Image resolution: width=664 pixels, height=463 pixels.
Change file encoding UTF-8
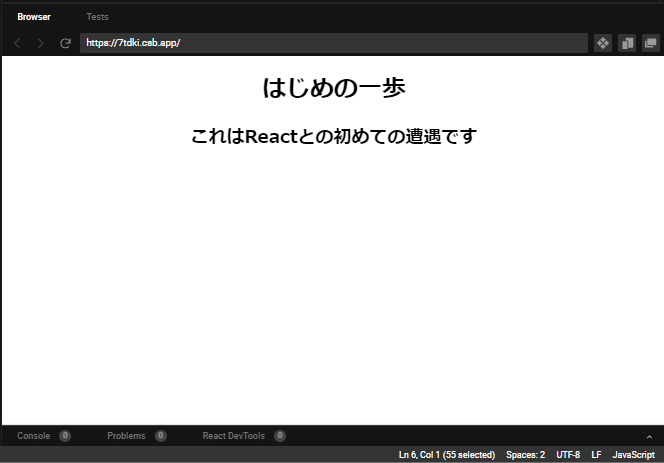coord(568,455)
